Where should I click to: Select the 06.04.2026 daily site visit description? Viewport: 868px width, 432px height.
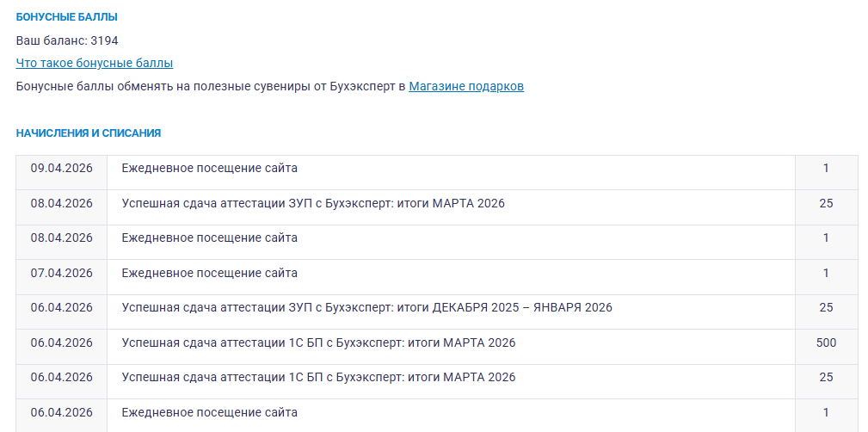click(x=210, y=412)
